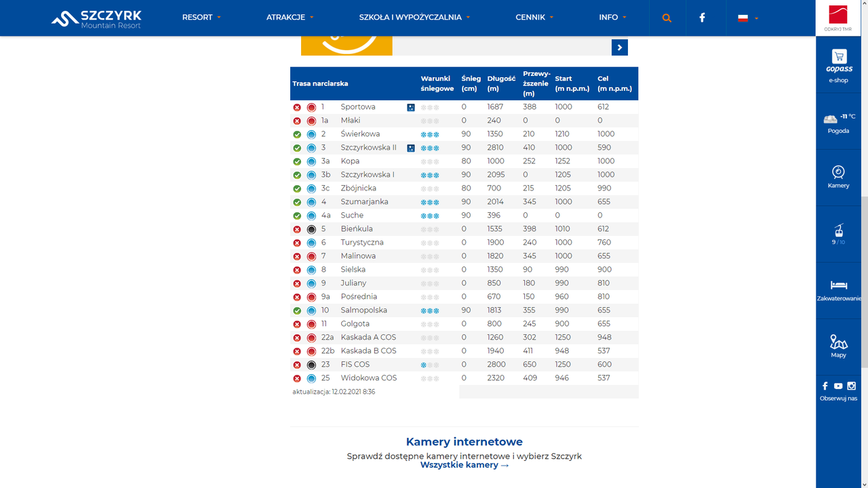Image resolution: width=868 pixels, height=488 pixels.
Task: Click the aktualizacja 12.02.2021 timestamp
Action: (x=334, y=392)
